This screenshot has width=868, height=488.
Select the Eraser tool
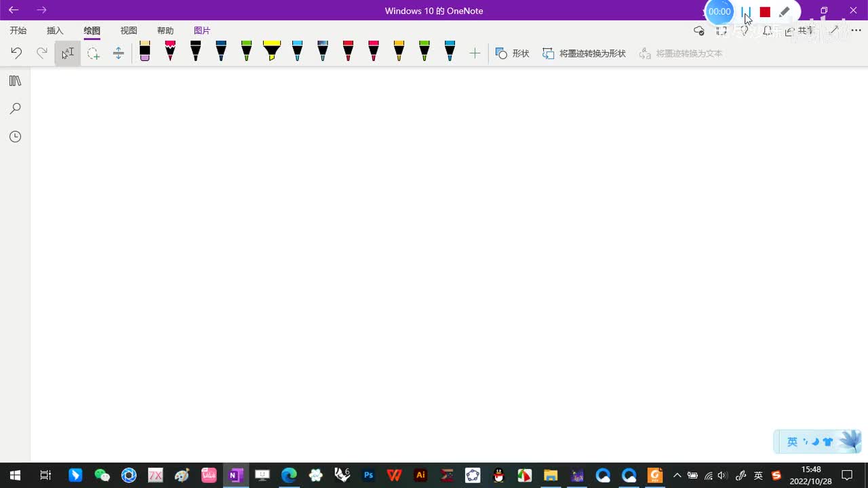click(144, 51)
